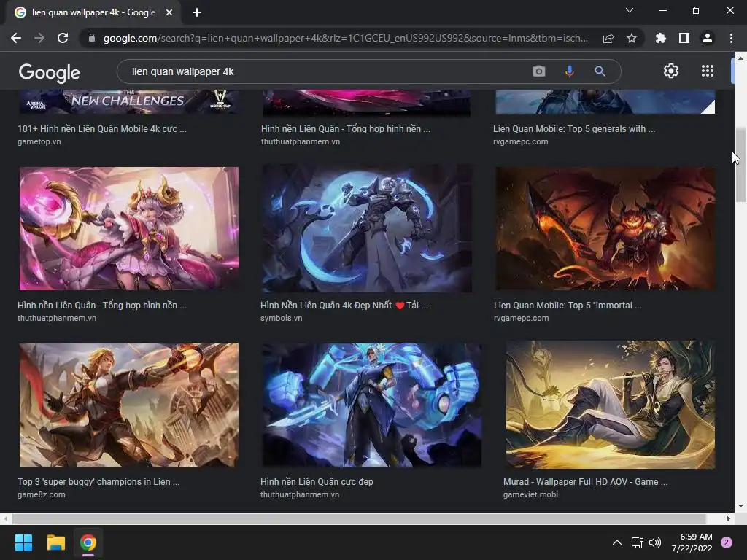
Task: Open golden-haired hero with lance thumbnail
Action: coord(129,405)
